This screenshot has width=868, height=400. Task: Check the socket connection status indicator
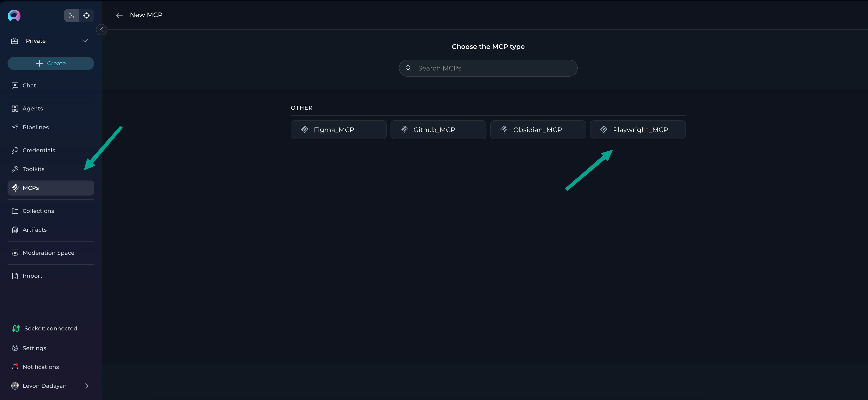tap(50, 328)
